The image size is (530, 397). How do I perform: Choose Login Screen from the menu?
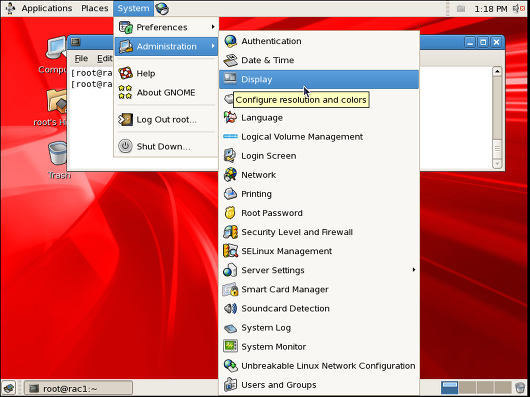319,156
